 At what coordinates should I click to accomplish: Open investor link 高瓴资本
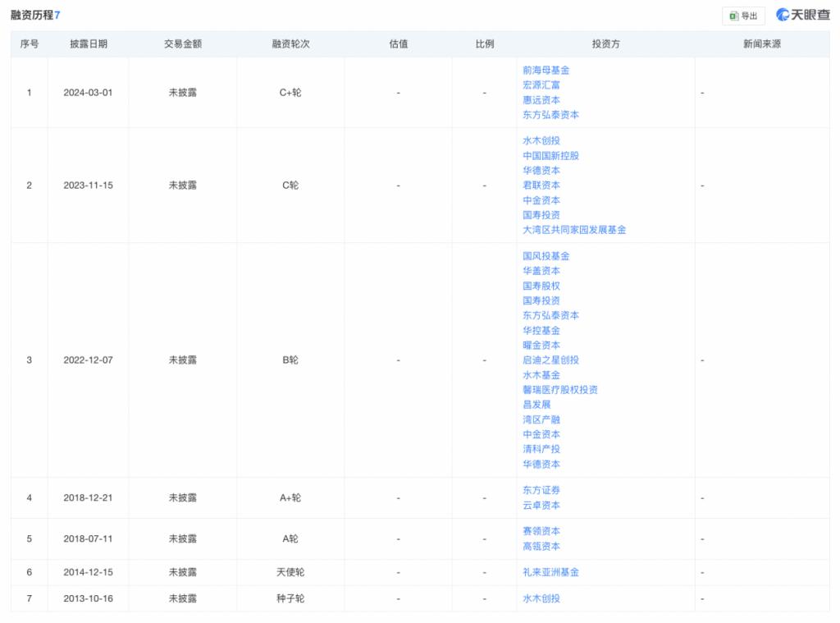click(541, 547)
